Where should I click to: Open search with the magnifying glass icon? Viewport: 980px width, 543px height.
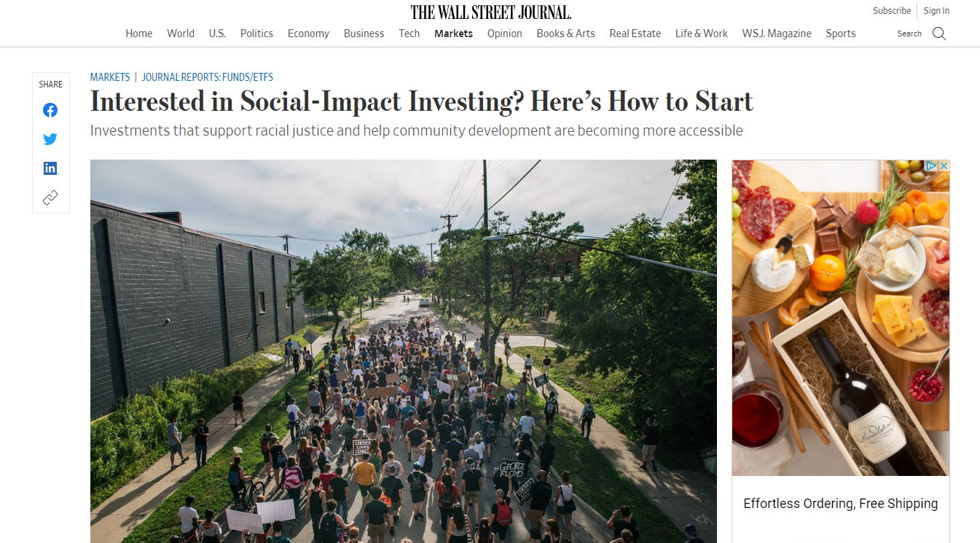(939, 34)
